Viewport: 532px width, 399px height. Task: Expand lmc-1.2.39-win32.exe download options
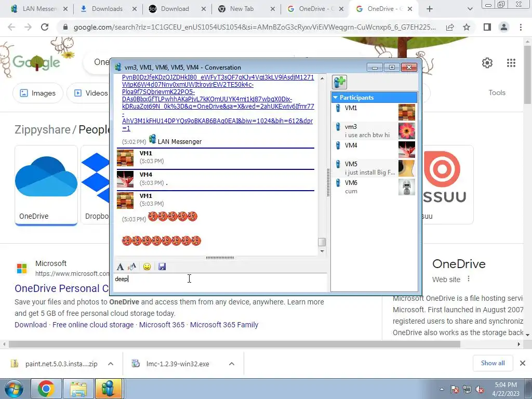click(232, 364)
